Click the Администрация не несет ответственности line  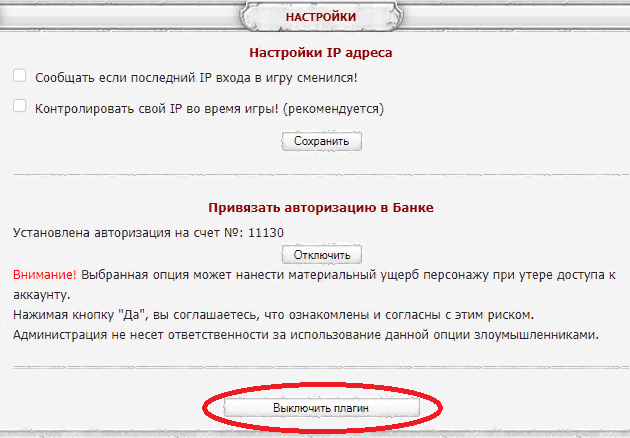pos(305,336)
